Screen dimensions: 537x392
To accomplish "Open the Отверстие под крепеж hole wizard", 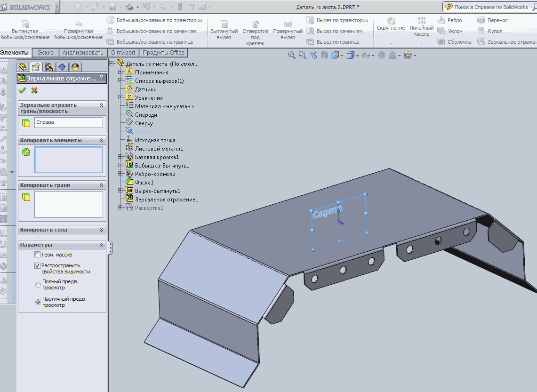I will (255, 32).
